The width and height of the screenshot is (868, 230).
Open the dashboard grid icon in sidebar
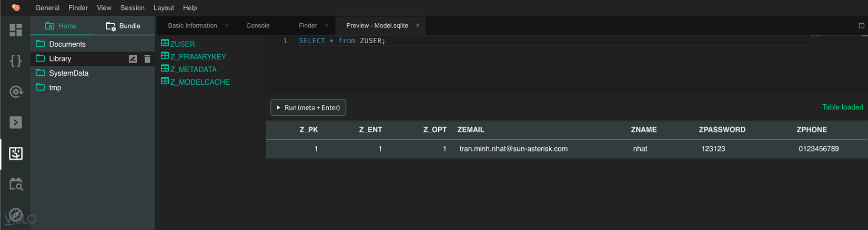click(x=16, y=30)
